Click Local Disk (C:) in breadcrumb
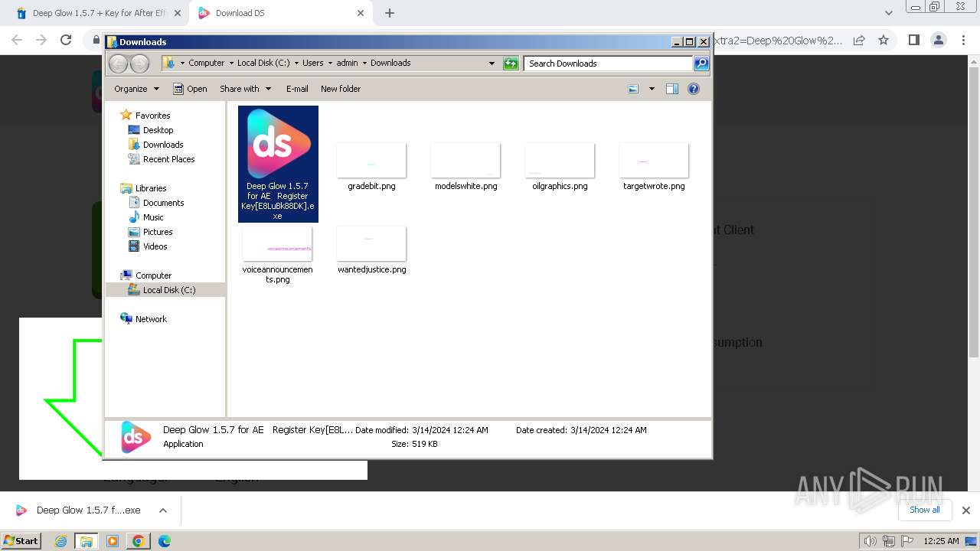 point(263,64)
